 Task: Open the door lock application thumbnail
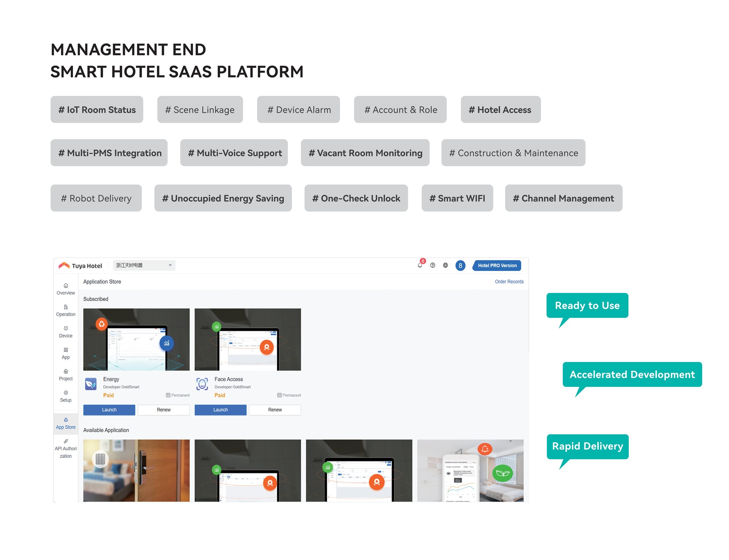pyautogui.click(x=136, y=470)
